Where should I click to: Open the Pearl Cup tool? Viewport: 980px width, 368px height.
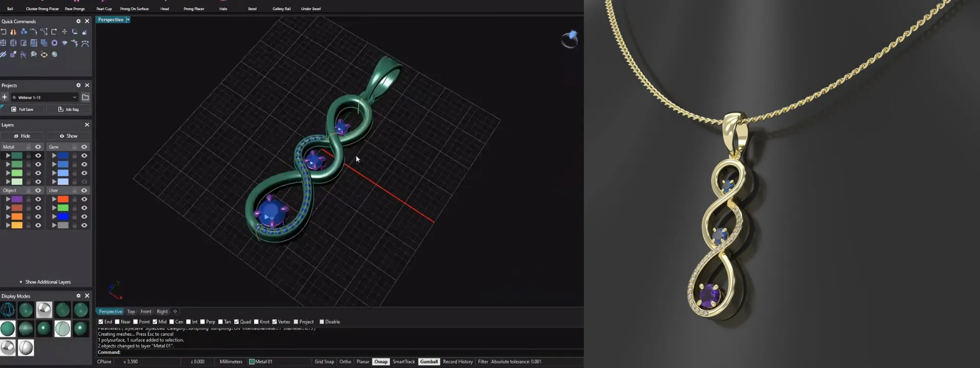point(104,9)
